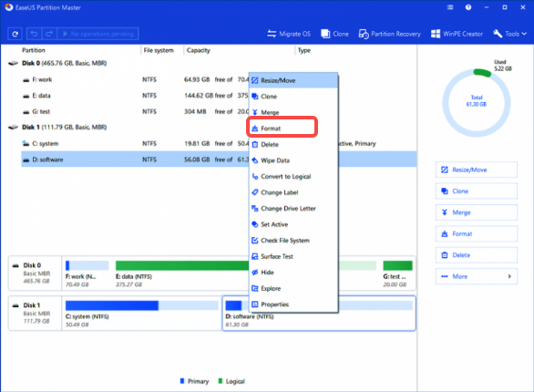Click Resize/Move button in right panel
This screenshot has height=392, width=534.
click(x=477, y=170)
